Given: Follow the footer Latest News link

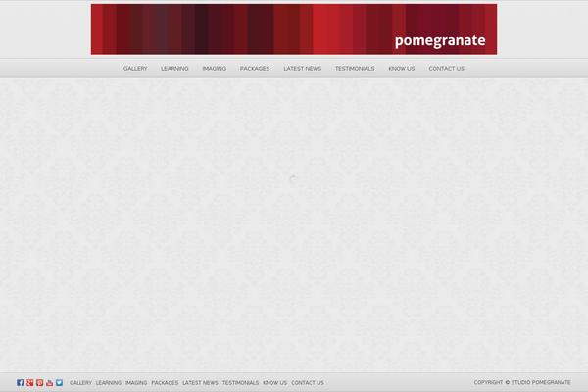Looking at the screenshot, I should (200, 383).
